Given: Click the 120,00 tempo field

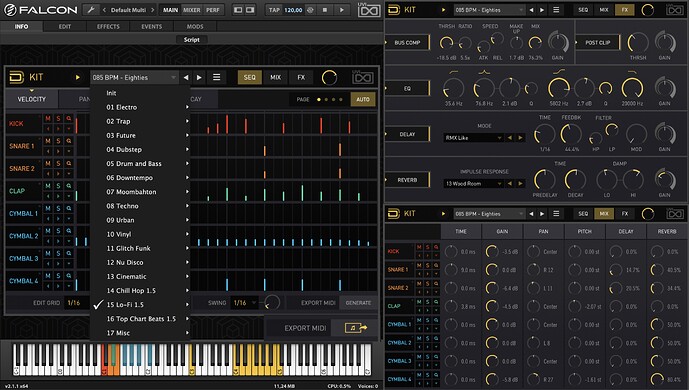Looking at the screenshot, I should 293,10.
